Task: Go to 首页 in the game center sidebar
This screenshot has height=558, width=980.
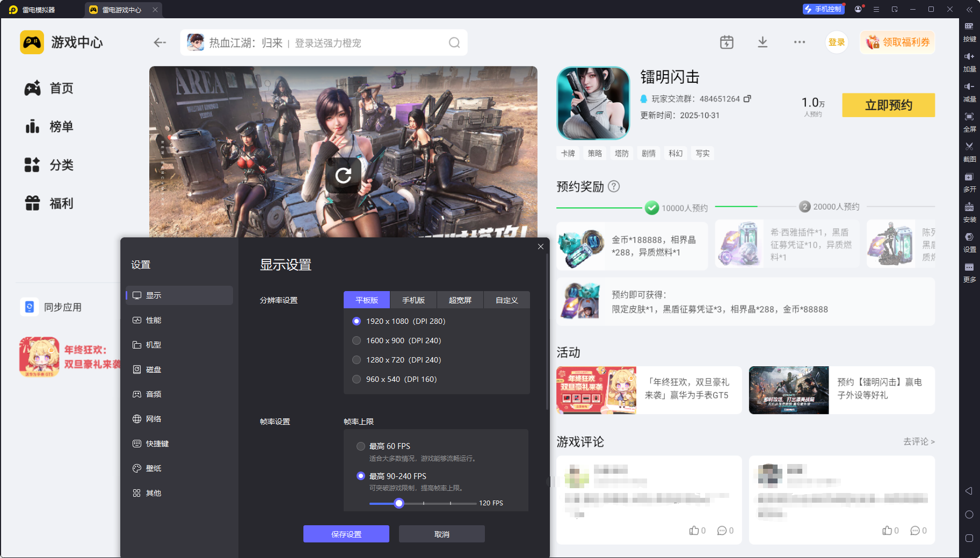Action: pyautogui.click(x=49, y=88)
